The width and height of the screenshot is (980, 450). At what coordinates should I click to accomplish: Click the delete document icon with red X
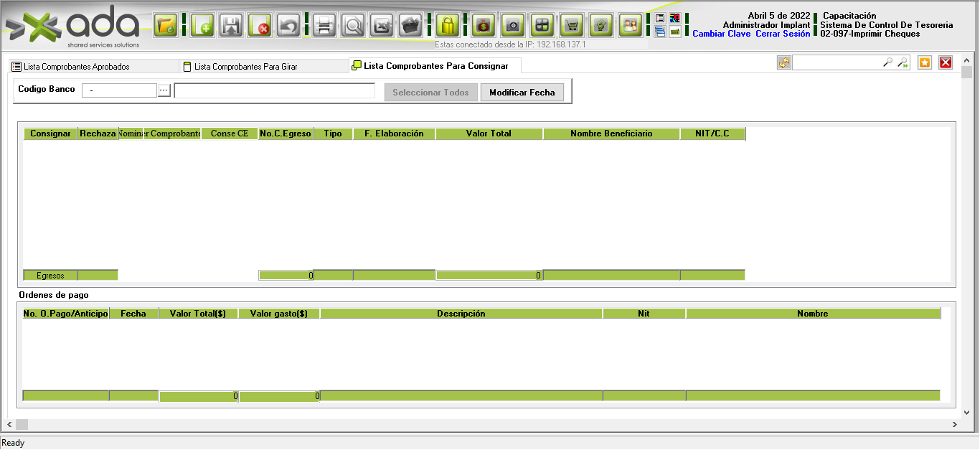(x=260, y=26)
